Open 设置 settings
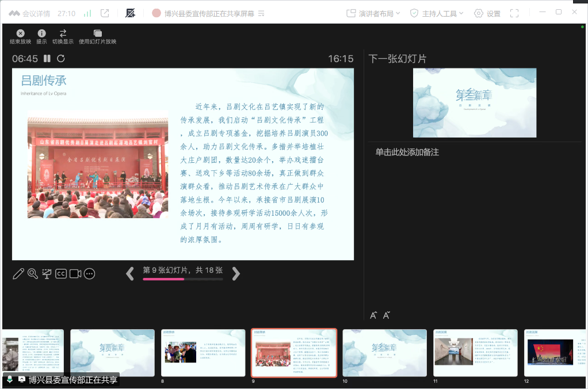The width and height of the screenshot is (588, 389). [487, 13]
